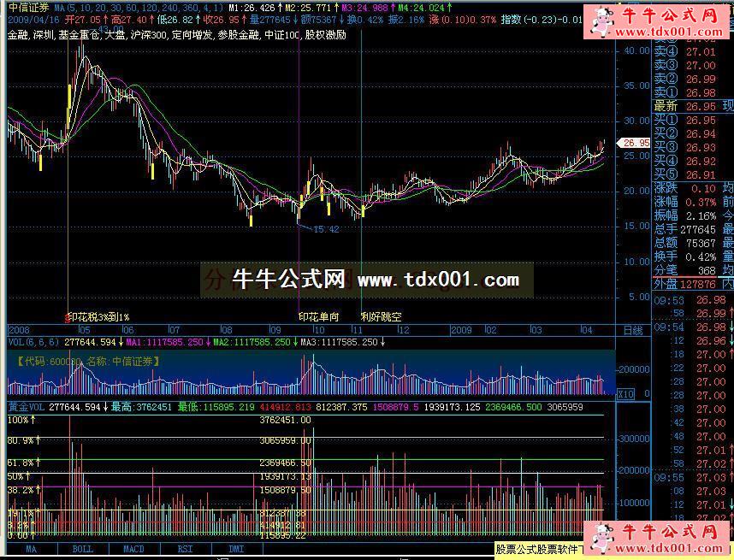Image resolution: width=734 pixels, height=560 pixels.
Task: Click the 最低:115895.219 value
Action: click(216, 407)
